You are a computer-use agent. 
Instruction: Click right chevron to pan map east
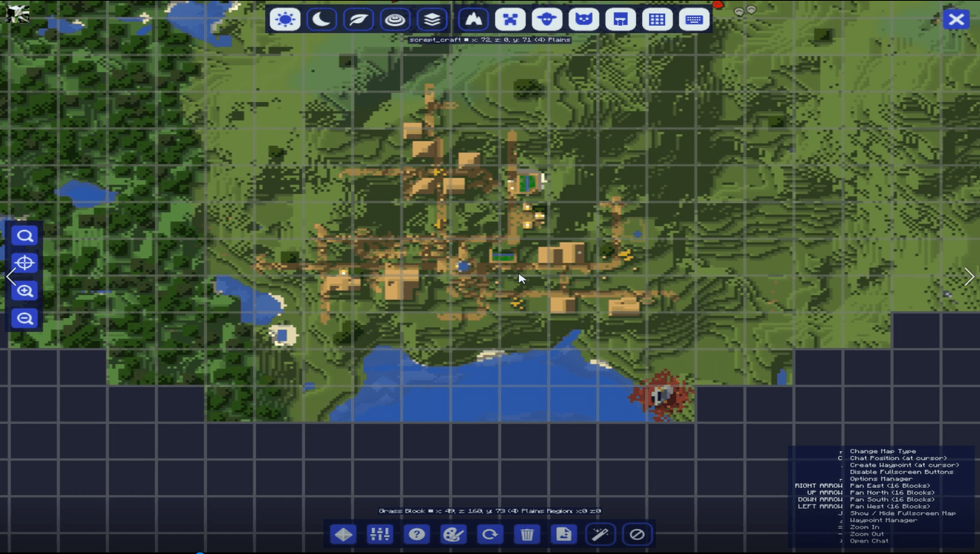969,277
